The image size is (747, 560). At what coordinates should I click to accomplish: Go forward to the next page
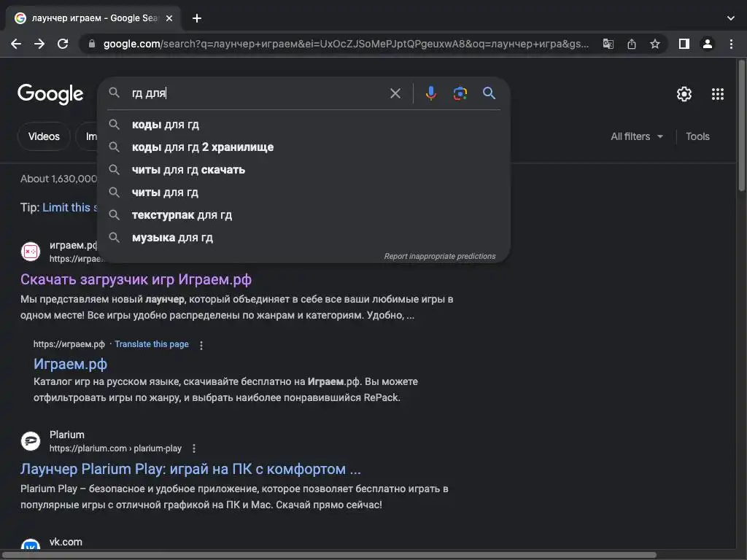tap(39, 44)
